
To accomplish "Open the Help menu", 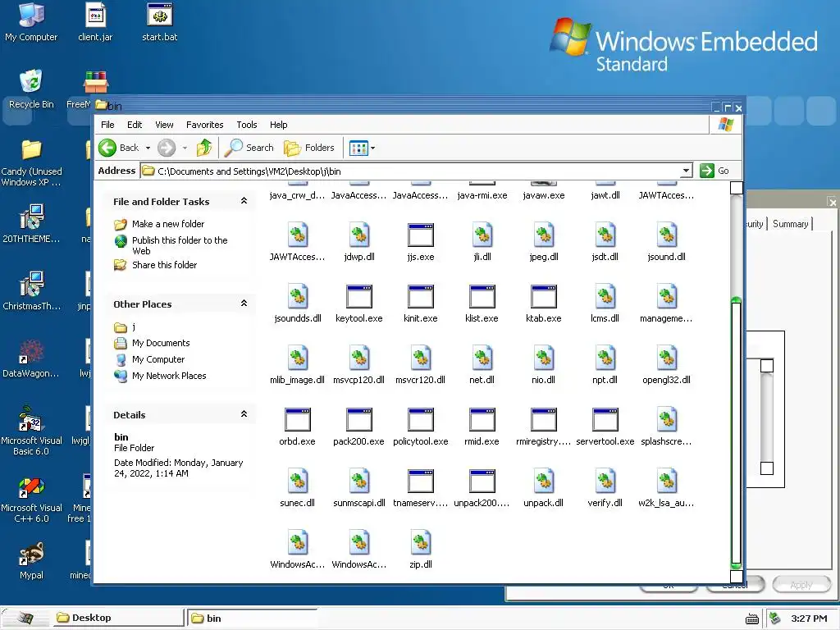I will 279,125.
